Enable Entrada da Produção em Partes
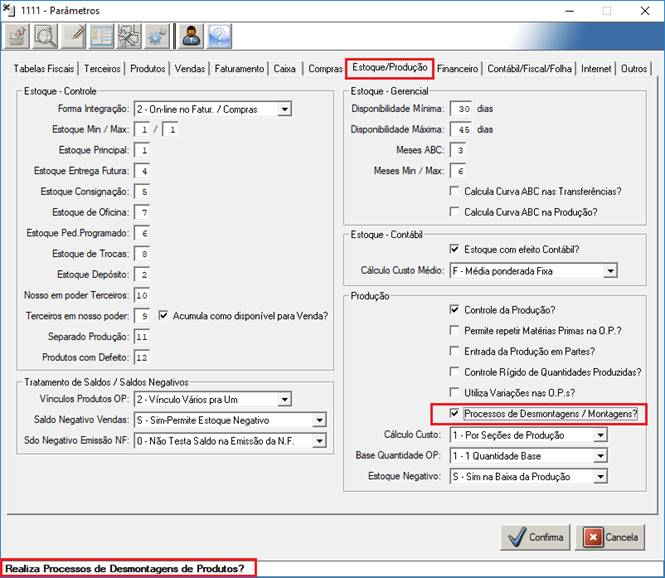 pyautogui.click(x=454, y=351)
